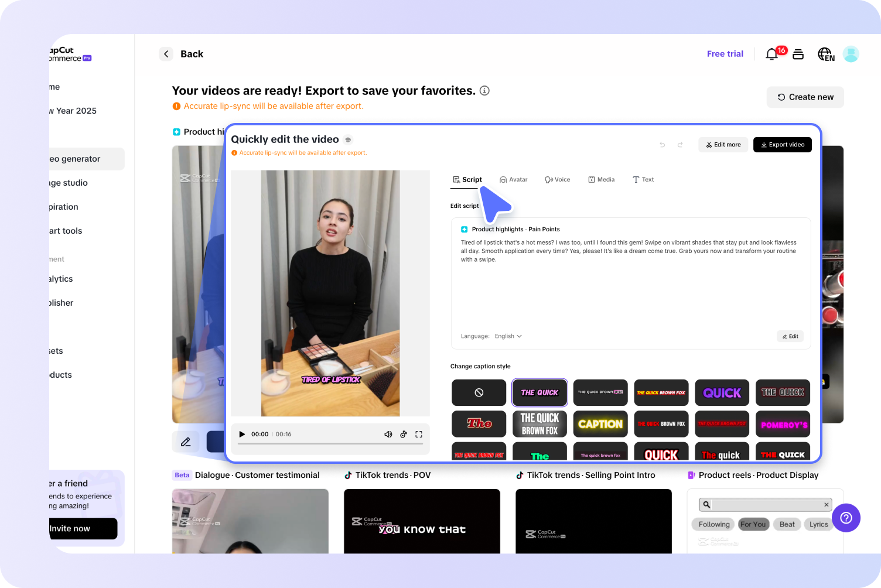881x588 pixels.
Task: Open the EN language globe icon
Action: [826, 54]
